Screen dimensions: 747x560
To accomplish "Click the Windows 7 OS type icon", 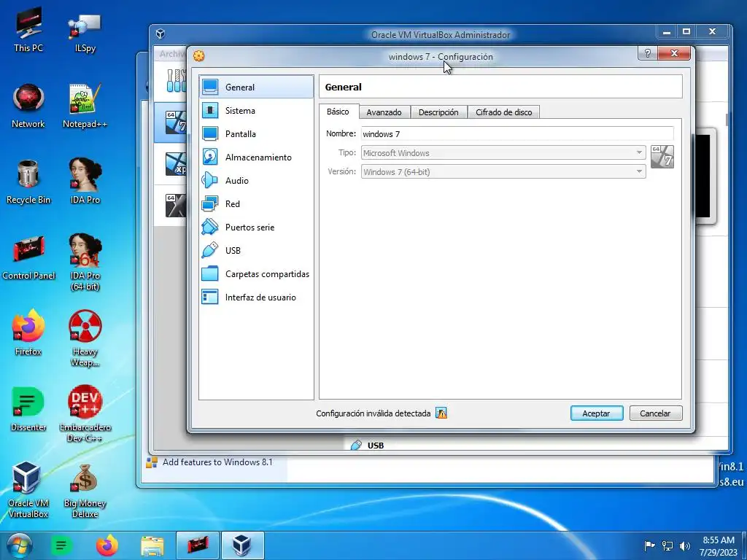I will (x=662, y=157).
